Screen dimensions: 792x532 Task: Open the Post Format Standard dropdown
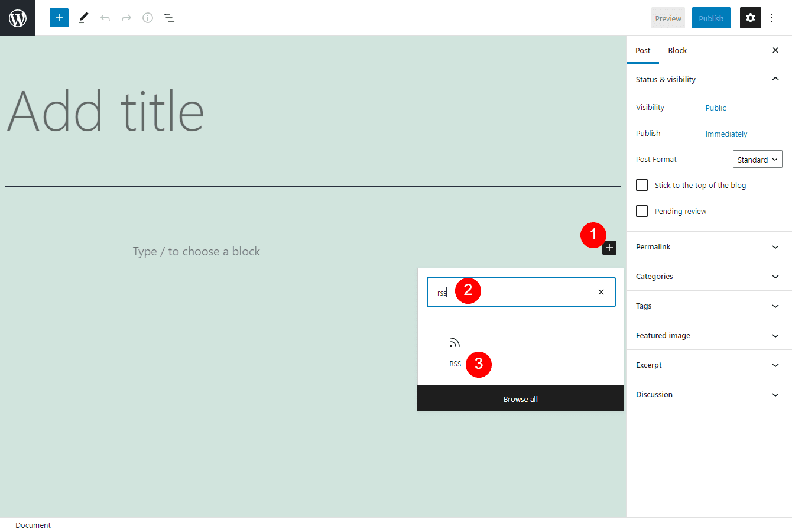click(x=757, y=159)
